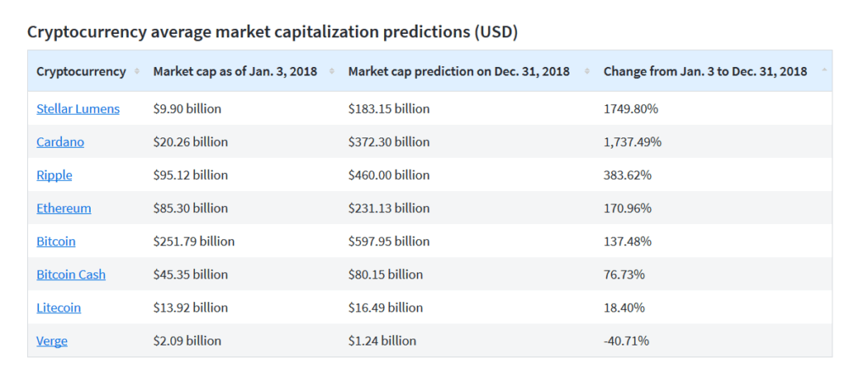The image size is (868, 387).
Task: Click the Verge link
Action: coord(52,340)
